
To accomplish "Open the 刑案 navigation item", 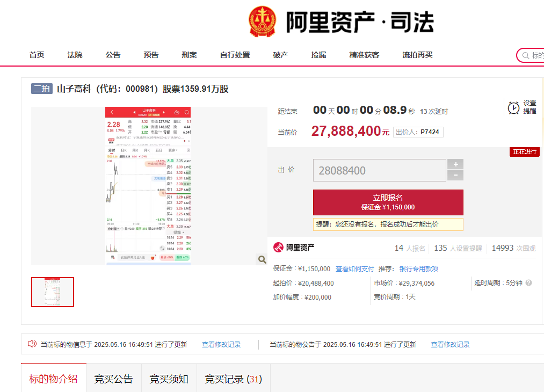I will pyautogui.click(x=190, y=55).
